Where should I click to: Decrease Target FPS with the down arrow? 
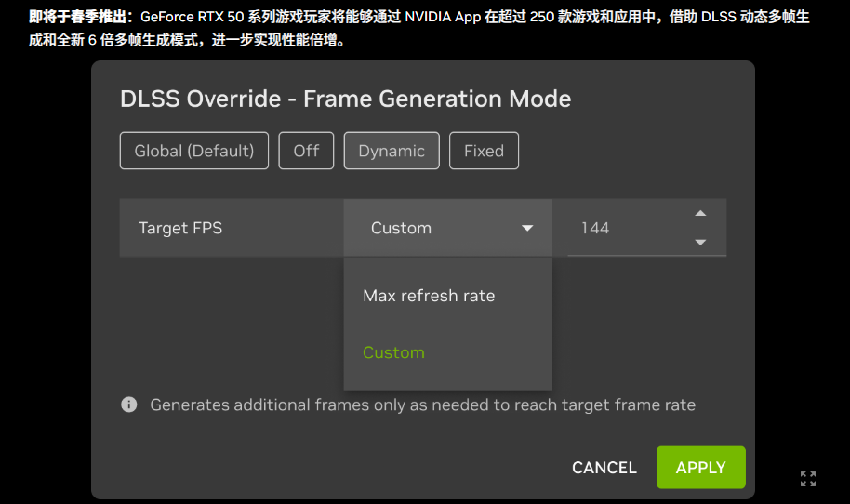click(700, 243)
